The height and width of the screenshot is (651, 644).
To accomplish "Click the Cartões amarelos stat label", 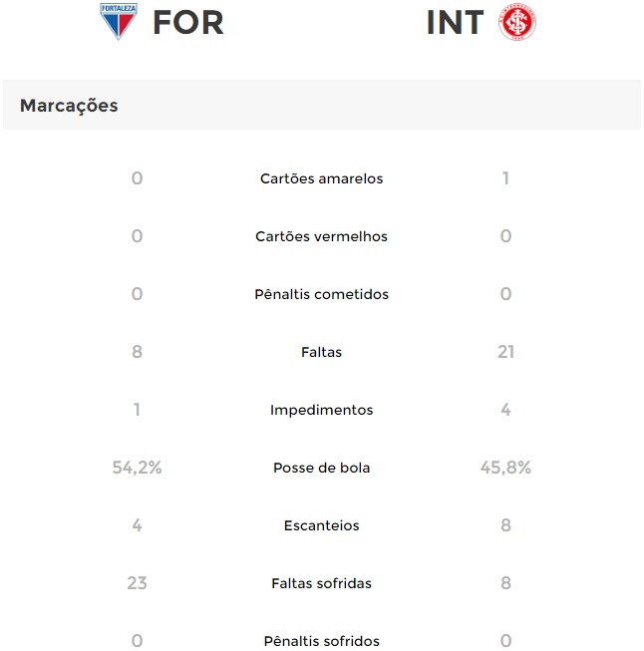I will click(321, 178).
